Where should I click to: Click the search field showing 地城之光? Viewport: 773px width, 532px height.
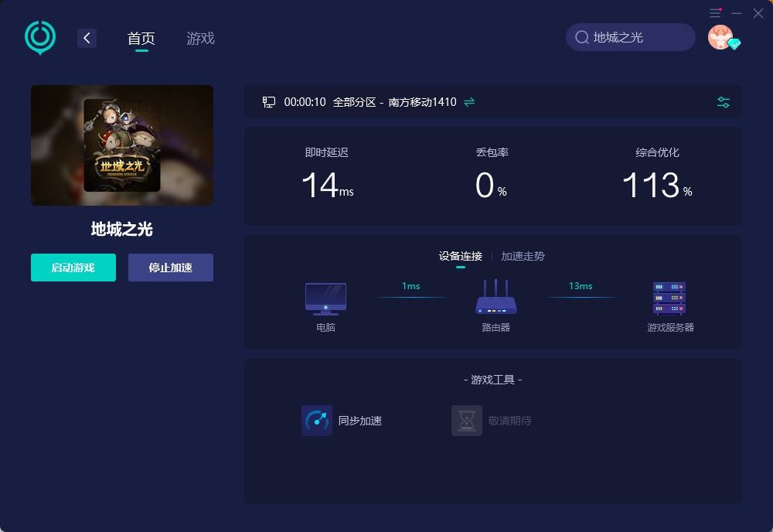click(x=631, y=37)
